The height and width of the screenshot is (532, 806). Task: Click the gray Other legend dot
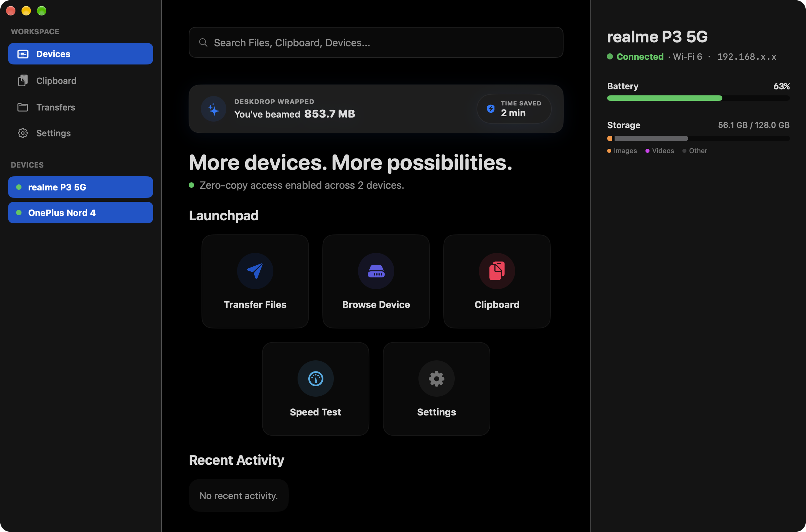[684, 151]
